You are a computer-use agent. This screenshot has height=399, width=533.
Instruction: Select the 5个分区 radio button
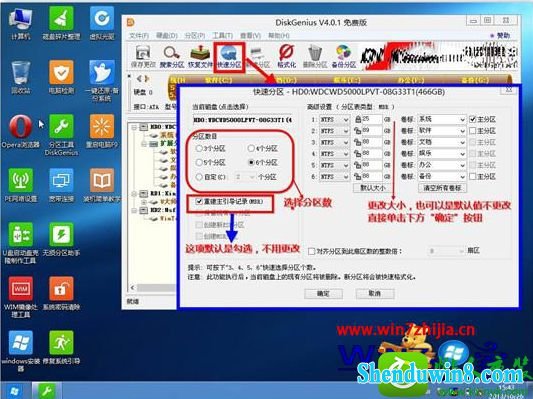click(199, 162)
